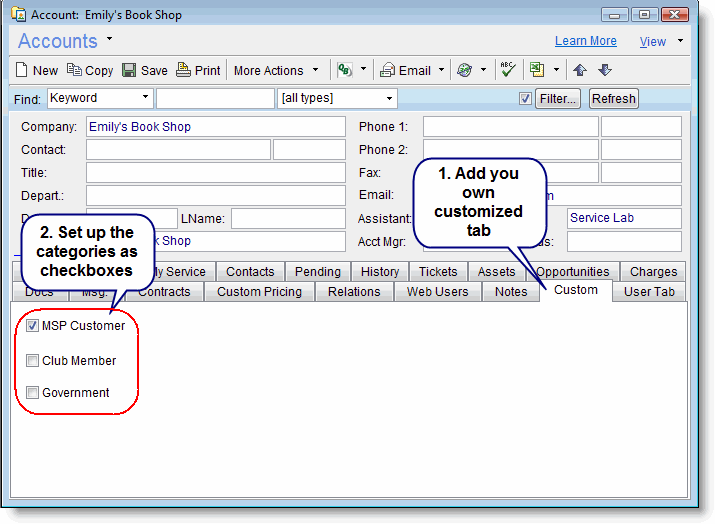Image resolution: width=715 pixels, height=524 pixels.
Task: Save the account with Save icon
Action: point(129,70)
